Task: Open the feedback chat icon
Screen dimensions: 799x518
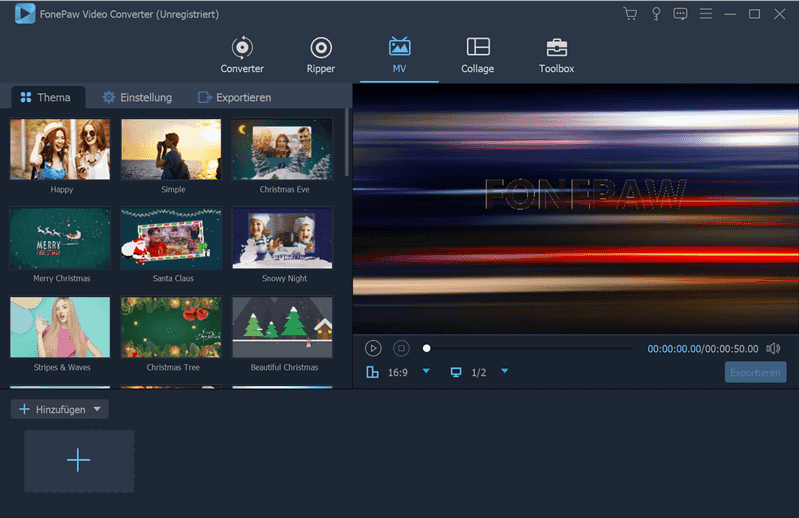Action: [680, 14]
